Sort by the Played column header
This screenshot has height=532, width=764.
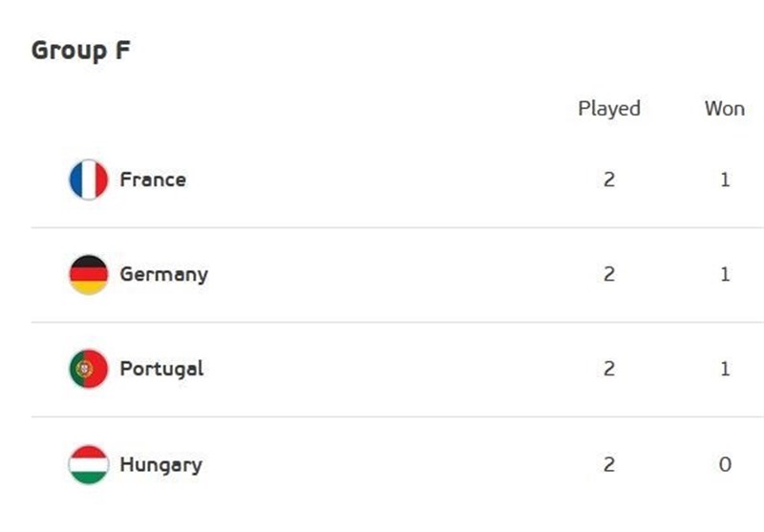608,109
